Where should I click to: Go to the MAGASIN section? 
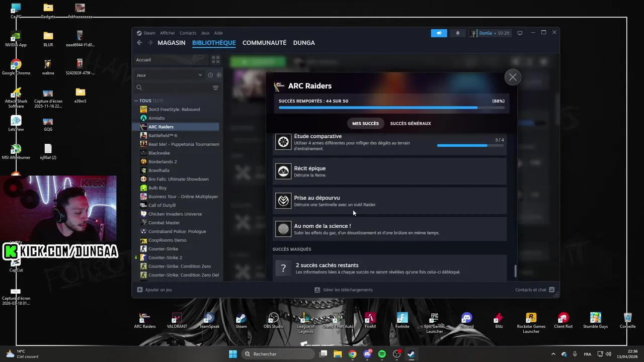171,43
